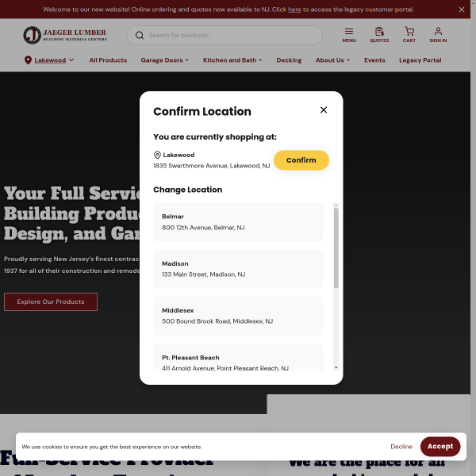Click Explore Our Products button

pos(51,301)
